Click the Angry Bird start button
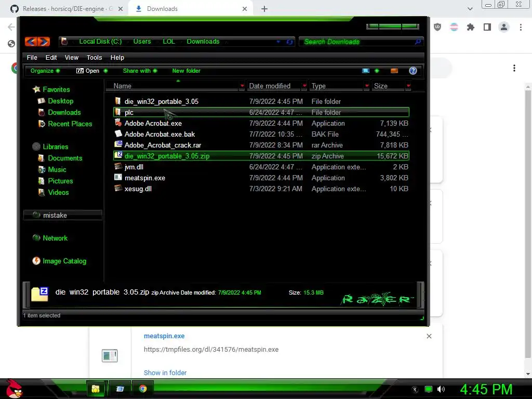Screen dimensions: 532x399 click(14, 389)
